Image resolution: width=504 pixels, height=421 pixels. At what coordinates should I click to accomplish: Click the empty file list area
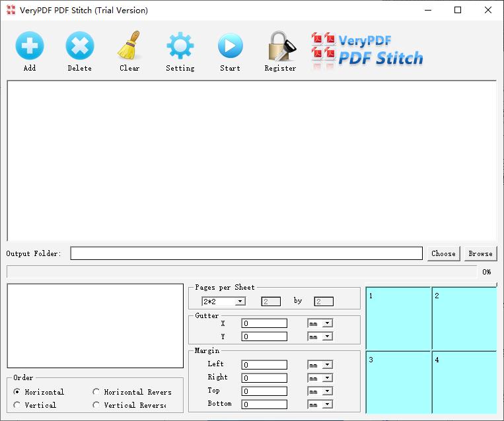pyautogui.click(x=252, y=160)
